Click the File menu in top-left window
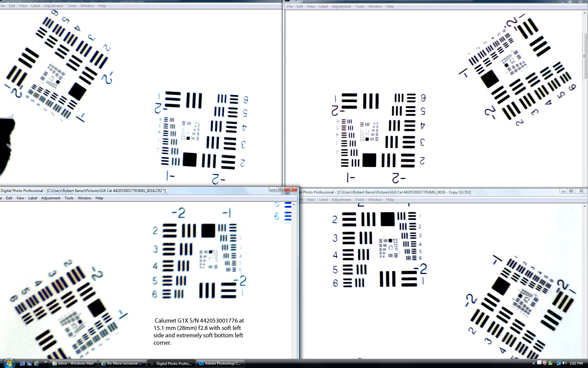Screen dimensions: 588x368 pyautogui.click(x=3, y=6)
